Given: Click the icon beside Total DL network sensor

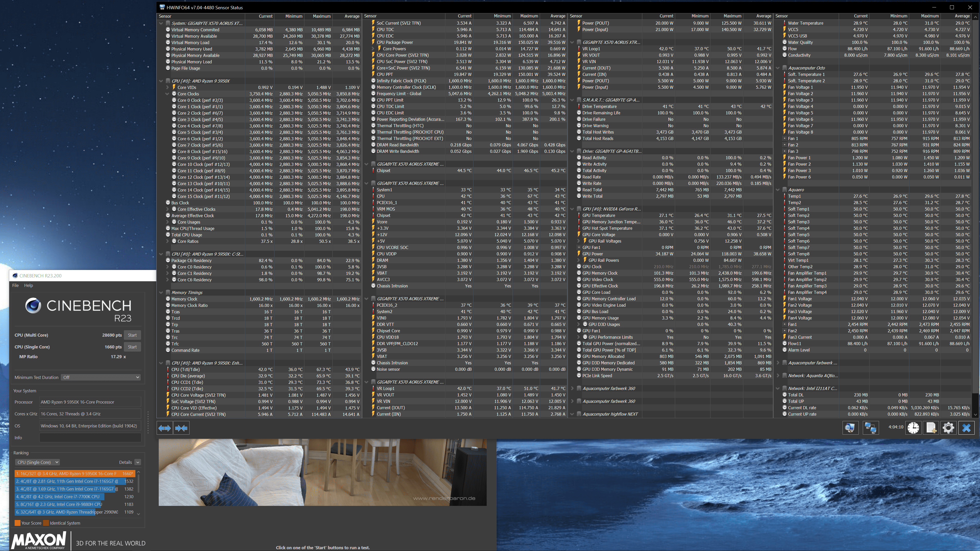Looking at the screenshot, I should [x=784, y=395].
